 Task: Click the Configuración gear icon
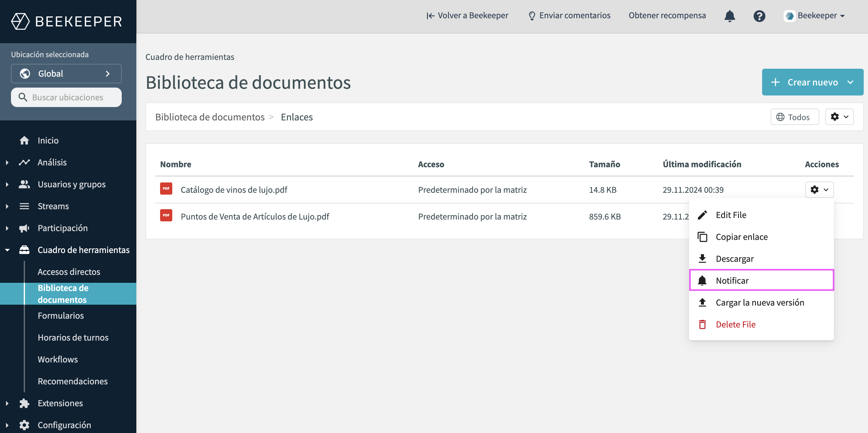click(x=24, y=425)
